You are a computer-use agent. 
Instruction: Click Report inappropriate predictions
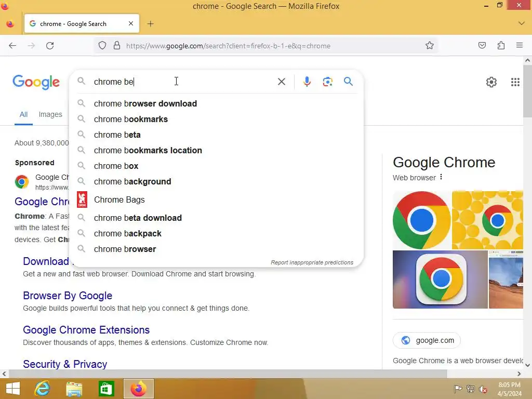pyautogui.click(x=312, y=262)
